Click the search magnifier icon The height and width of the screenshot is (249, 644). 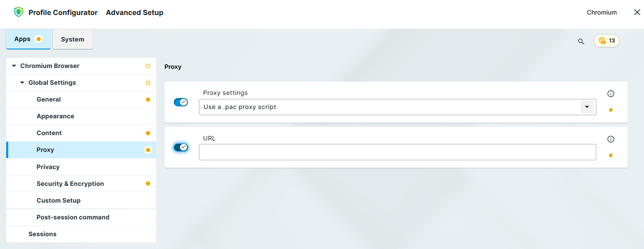click(581, 41)
